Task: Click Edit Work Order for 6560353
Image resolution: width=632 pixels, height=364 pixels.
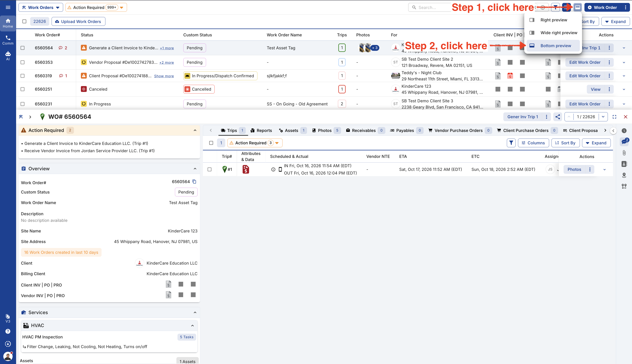Action: (x=585, y=62)
